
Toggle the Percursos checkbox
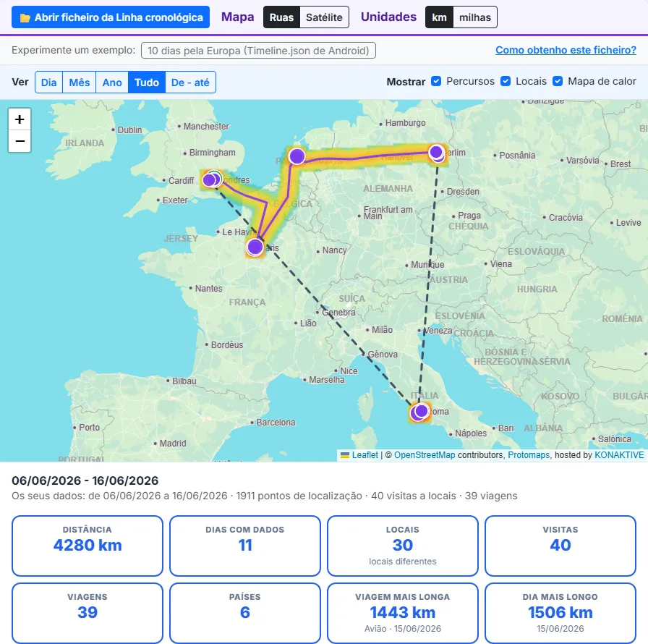point(436,81)
